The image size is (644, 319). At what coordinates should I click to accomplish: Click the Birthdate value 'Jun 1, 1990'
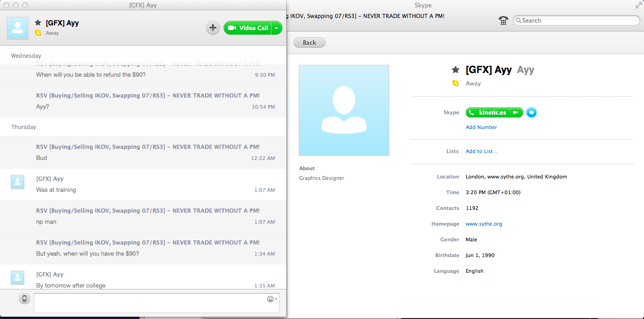tap(480, 255)
